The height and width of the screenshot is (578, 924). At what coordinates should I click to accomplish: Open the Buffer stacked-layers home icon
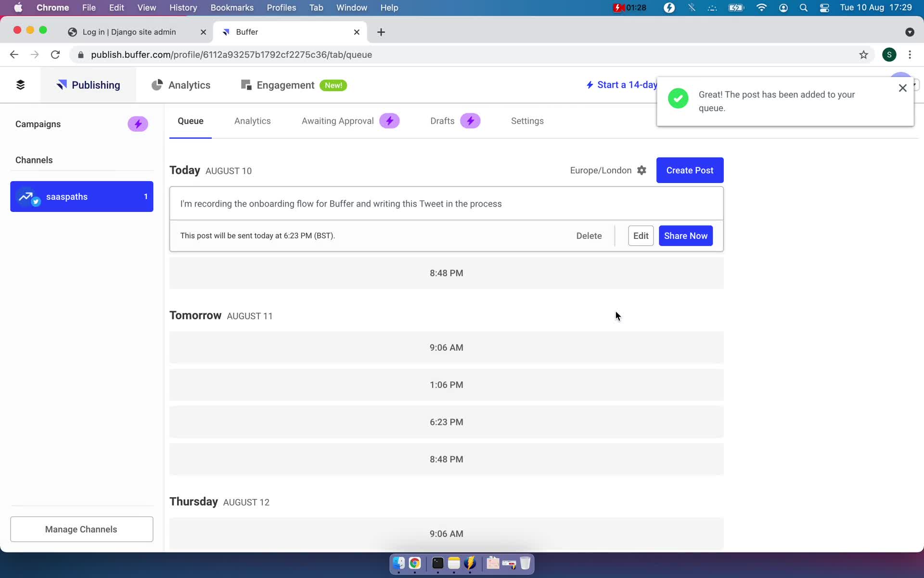tap(20, 85)
